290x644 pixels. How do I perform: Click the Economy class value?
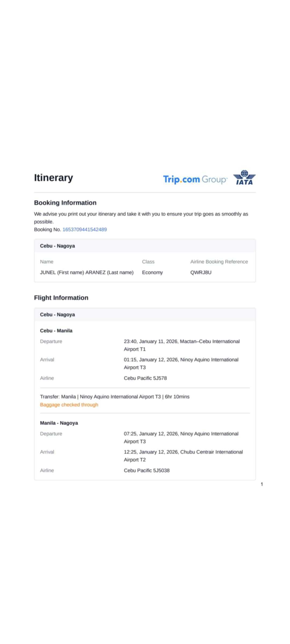click(152, 272)
